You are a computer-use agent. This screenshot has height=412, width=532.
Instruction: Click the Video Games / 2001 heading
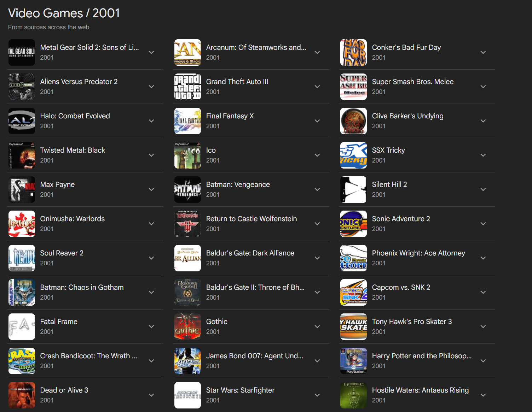[64, 13]
